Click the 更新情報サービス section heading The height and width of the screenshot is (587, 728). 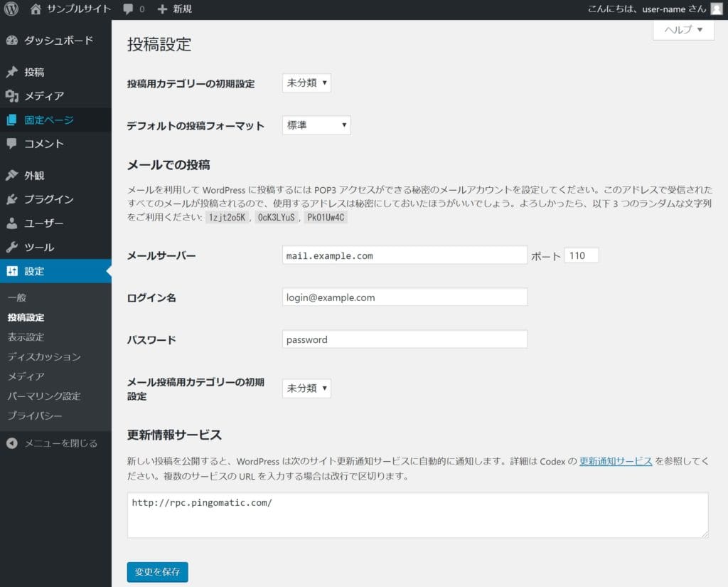174,435
